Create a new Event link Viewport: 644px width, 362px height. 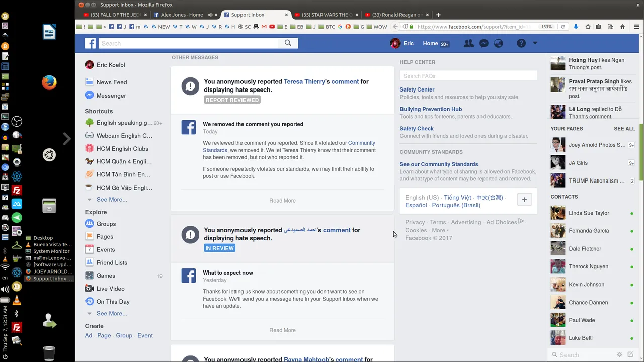coord(145,336)
